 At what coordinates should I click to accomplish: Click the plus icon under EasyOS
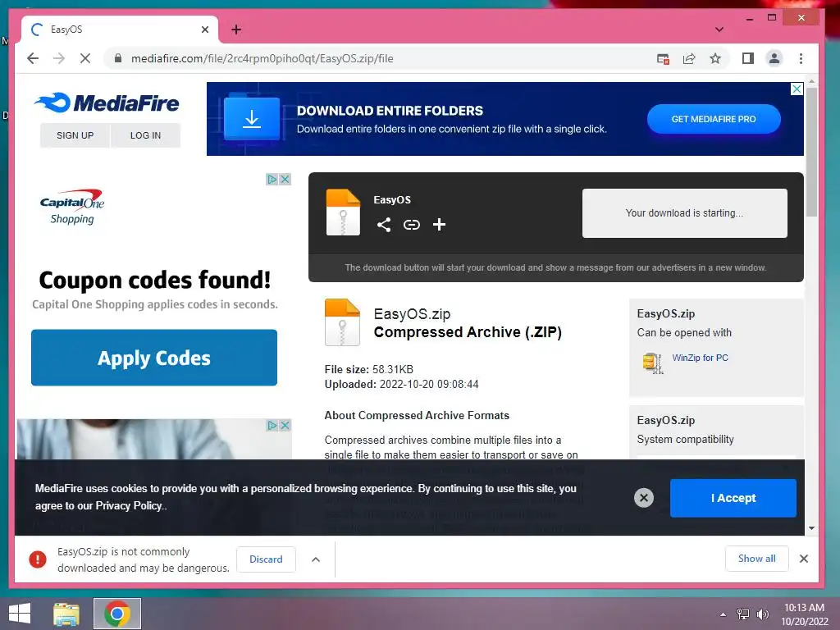pyautogui.click(x=440, y=225)
